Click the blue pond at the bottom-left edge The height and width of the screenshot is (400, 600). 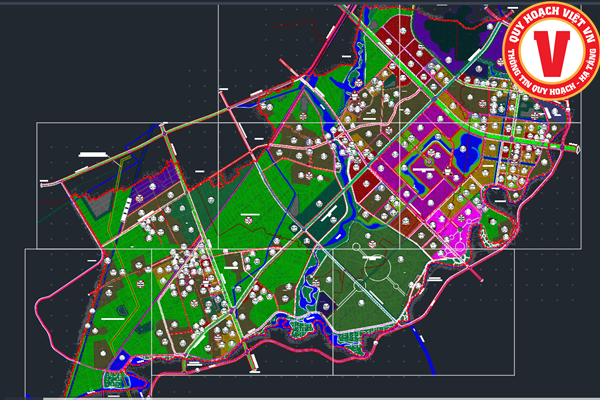coord(119,357)
